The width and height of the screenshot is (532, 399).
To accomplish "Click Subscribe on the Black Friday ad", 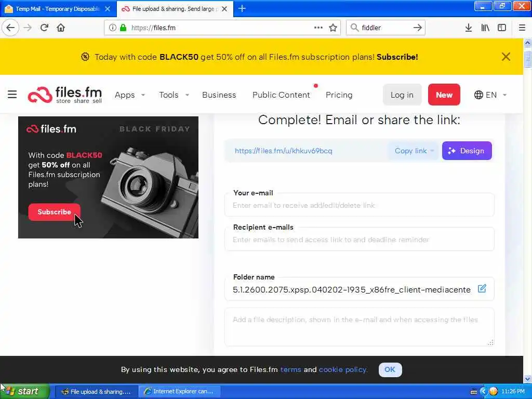I will coord(54,212).
